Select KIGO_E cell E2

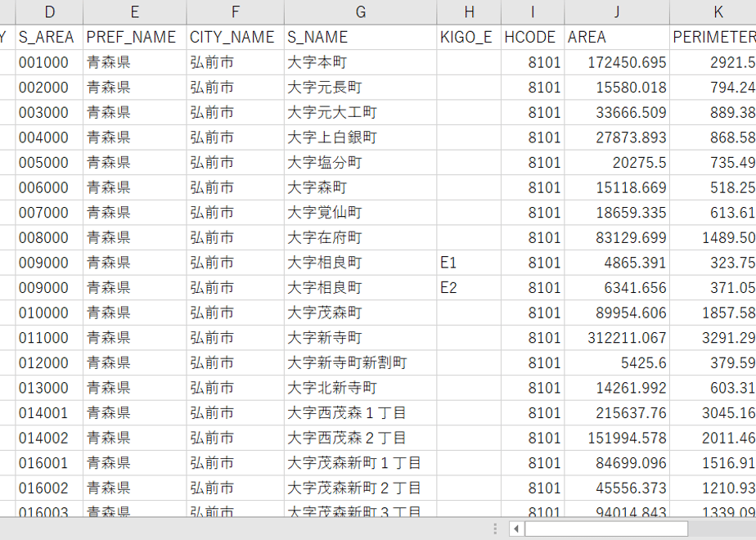coord(469,288)
